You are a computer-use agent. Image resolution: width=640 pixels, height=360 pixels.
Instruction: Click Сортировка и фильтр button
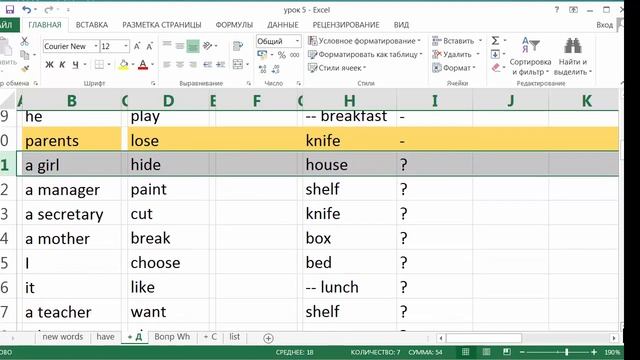tap(530, 56)
